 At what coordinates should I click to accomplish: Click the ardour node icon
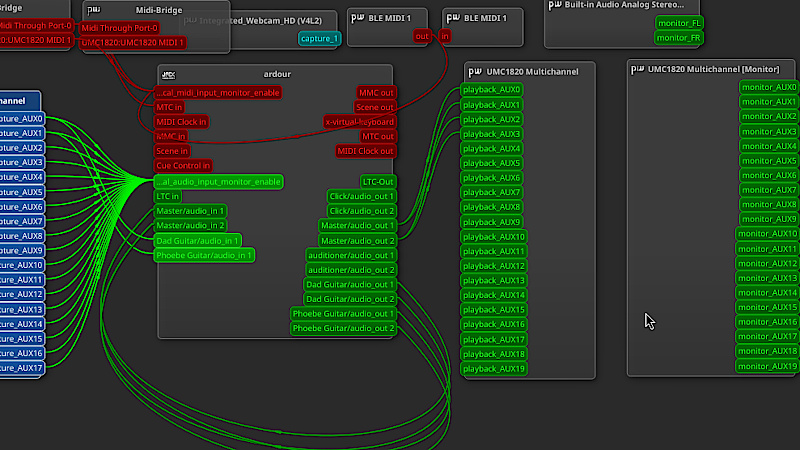(x=169, y=74)
